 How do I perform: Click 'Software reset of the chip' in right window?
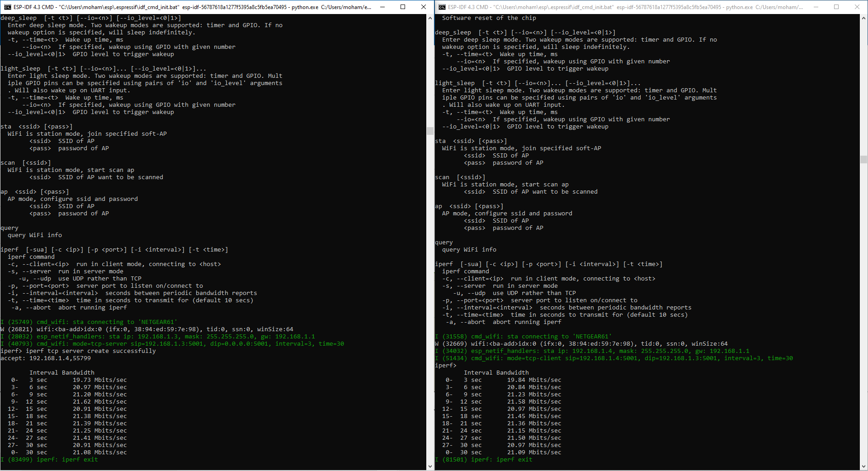coord(489,18)
